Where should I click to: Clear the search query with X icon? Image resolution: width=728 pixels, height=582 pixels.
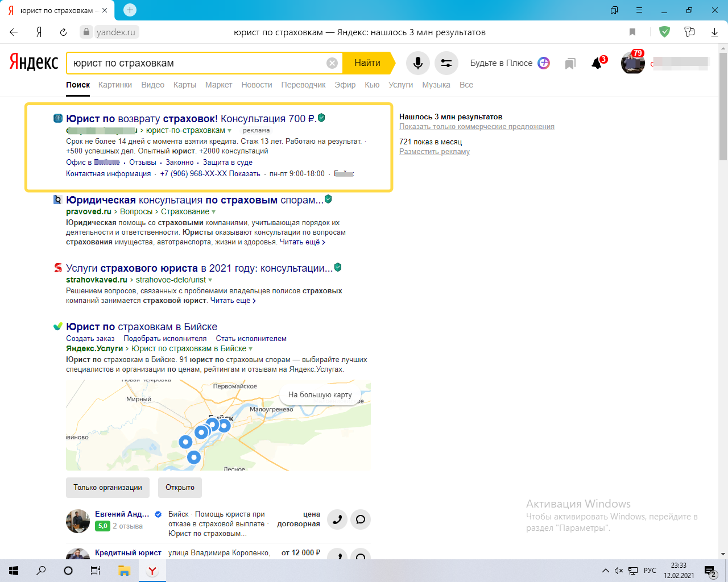pyautogui.click(x=332, y=63)
